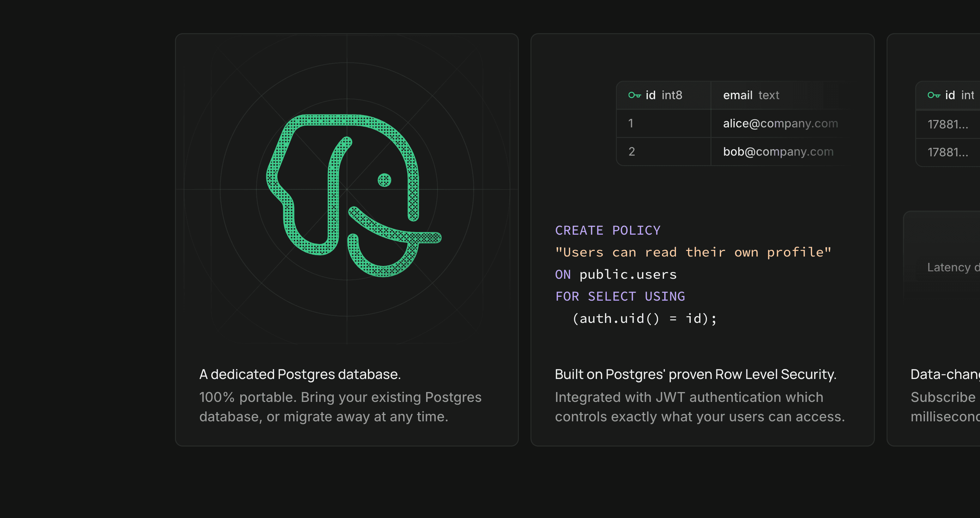
Task: Click the key icon beside id int8
Action: [634, 95]
